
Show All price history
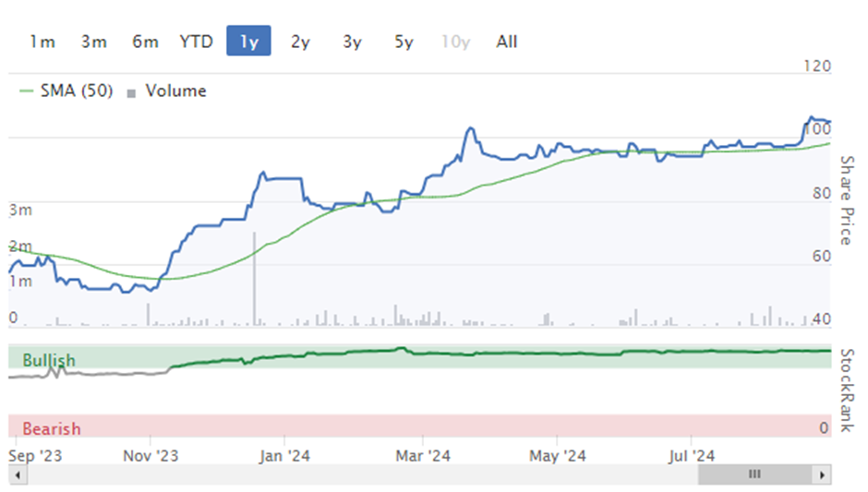point(507,42)
